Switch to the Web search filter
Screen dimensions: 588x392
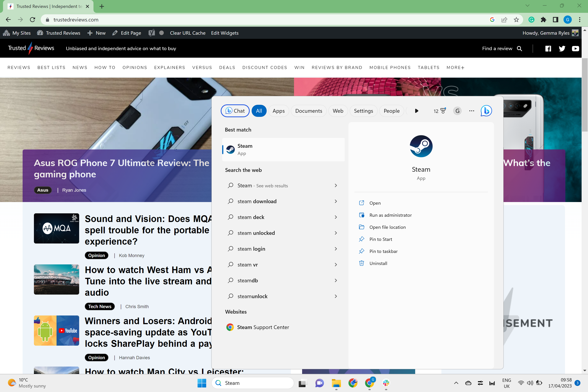[338, 111]
